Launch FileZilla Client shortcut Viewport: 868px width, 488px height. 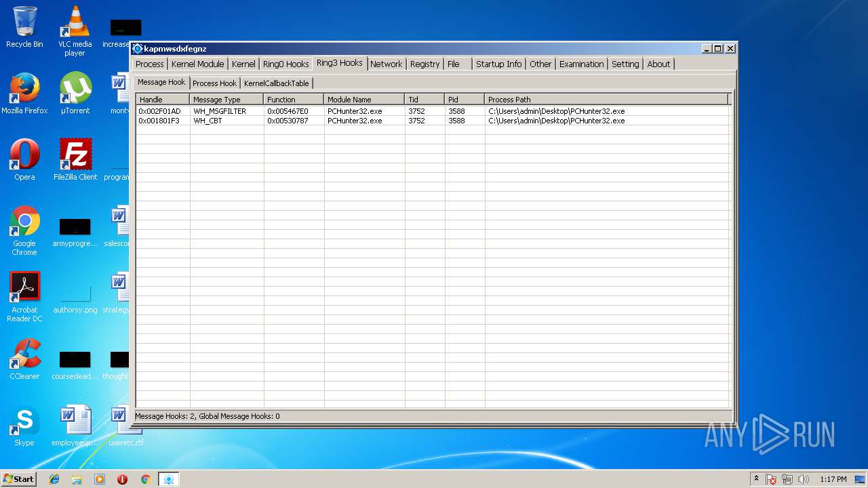click(x=75, y=160)
